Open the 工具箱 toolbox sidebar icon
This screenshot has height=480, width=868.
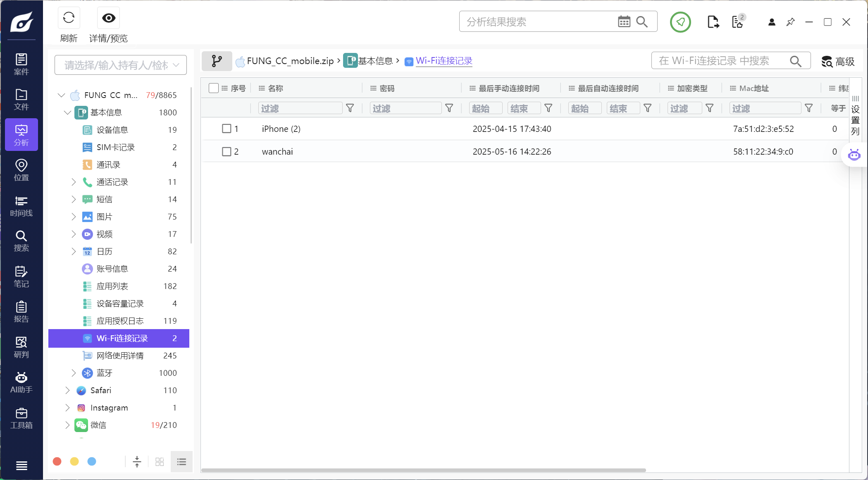coord(21,418)
